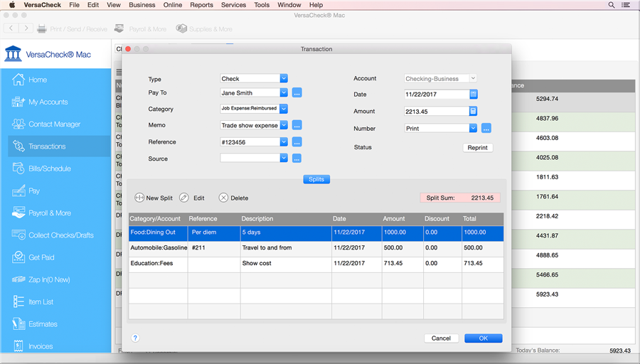640x364 pixels.
Task: Click the Reference ellipsis button
Action: tap(297, 142)
